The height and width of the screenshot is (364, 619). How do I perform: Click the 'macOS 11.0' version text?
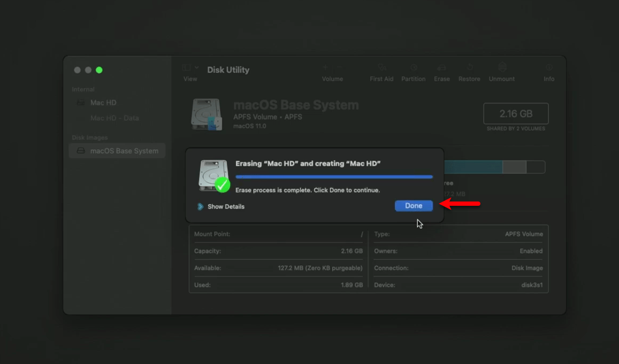pos(250,126)
